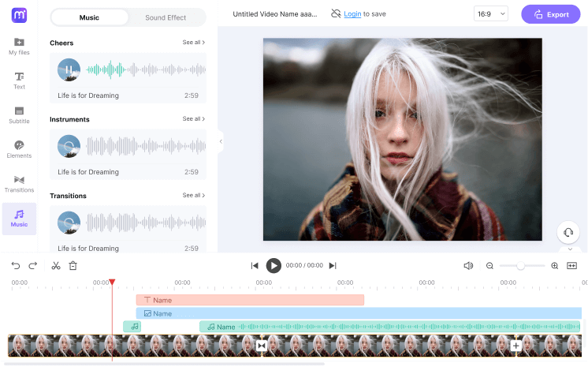Skip to the previous clip start
Image resolution: width=588 pixels, height=367 pixels.
pyautogui.click(x=255, y=266)
